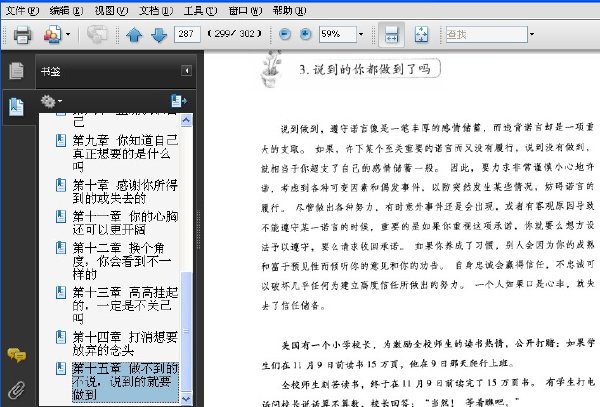Click the navigation pane splitter handle
Image resolution: width=600 pixels, height=407 pixels.
pyautogui.click(x=198, y=230)
